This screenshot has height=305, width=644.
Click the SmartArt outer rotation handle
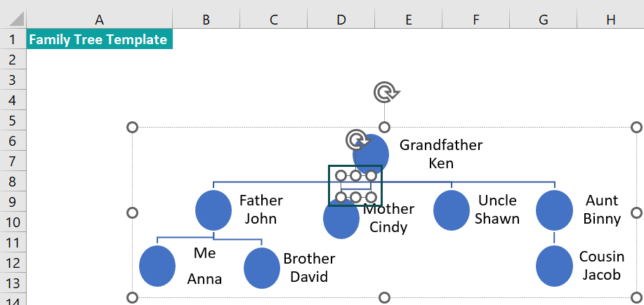tap(386, 93)
